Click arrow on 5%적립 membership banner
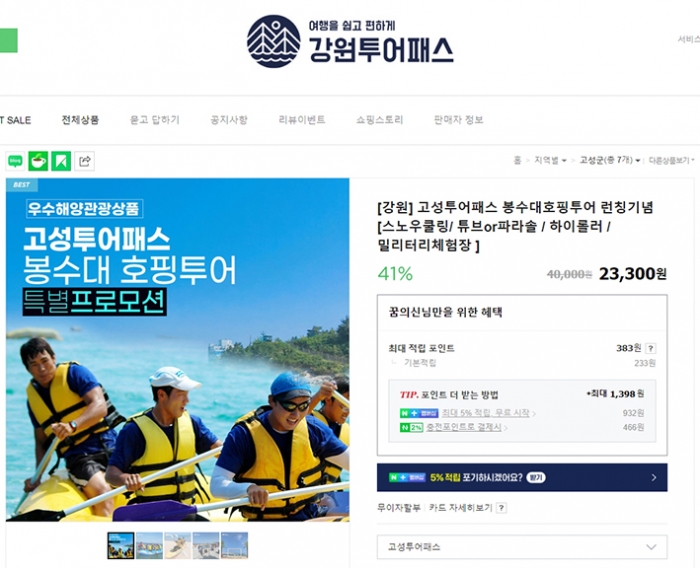This screenshot has height=568, width=700. coord(654,477)
